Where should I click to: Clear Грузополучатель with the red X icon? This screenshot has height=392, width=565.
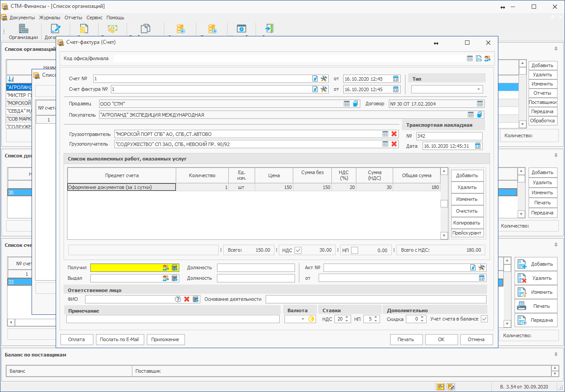point(394,144)
